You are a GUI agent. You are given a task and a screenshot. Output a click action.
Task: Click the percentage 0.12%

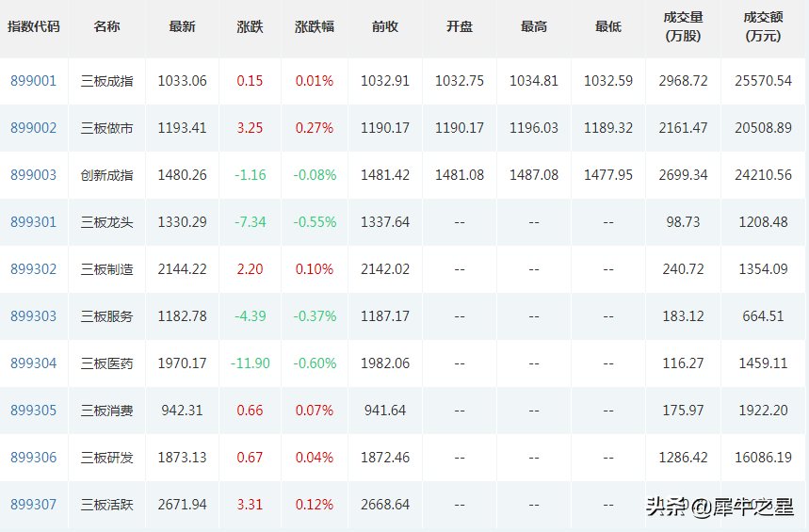click(x=315, y=504)
